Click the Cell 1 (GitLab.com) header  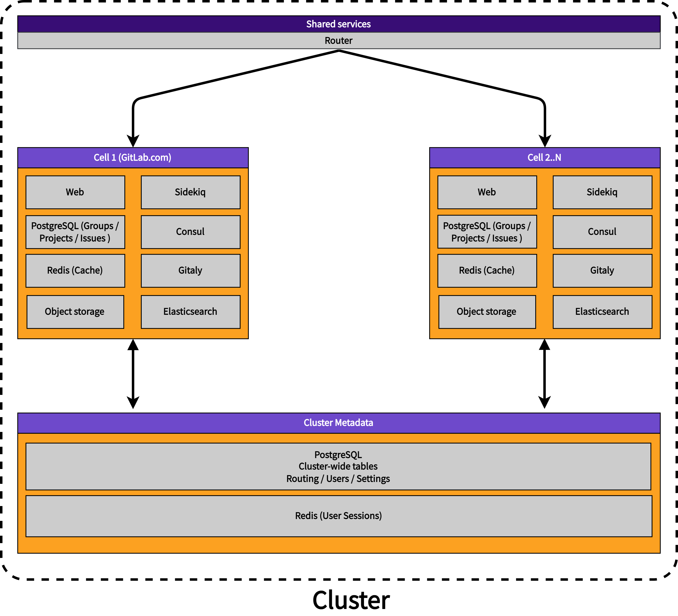(x=133, y=157)
